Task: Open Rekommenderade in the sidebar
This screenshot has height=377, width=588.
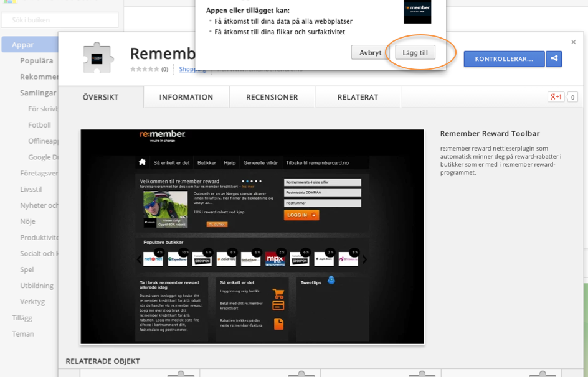Action: pyautogui.click(x=39, y=77)
